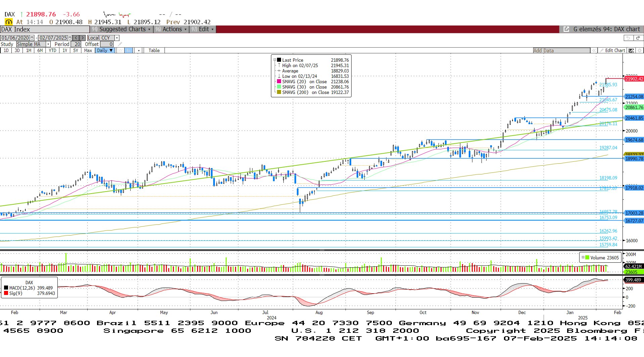Click the Volume green legend swatch
Viewport: 644px width, 357px height.
(587, 258)
